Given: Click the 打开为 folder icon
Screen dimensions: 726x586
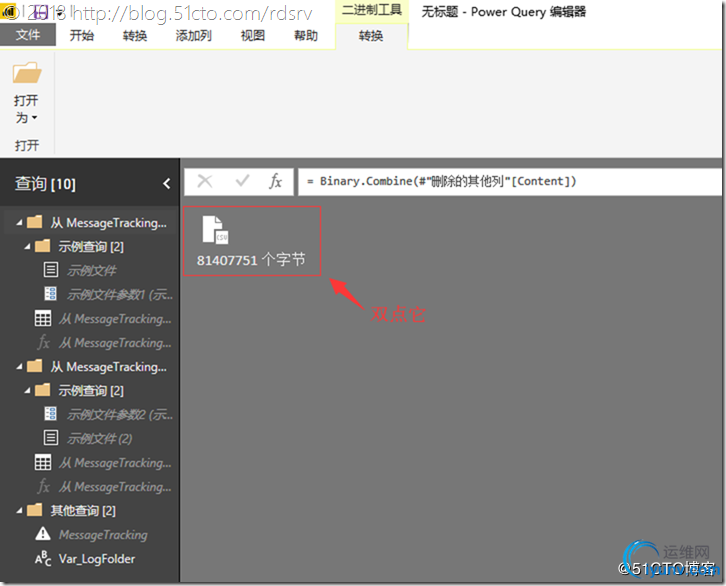Looking at the screenshot, I should point(27,73).
